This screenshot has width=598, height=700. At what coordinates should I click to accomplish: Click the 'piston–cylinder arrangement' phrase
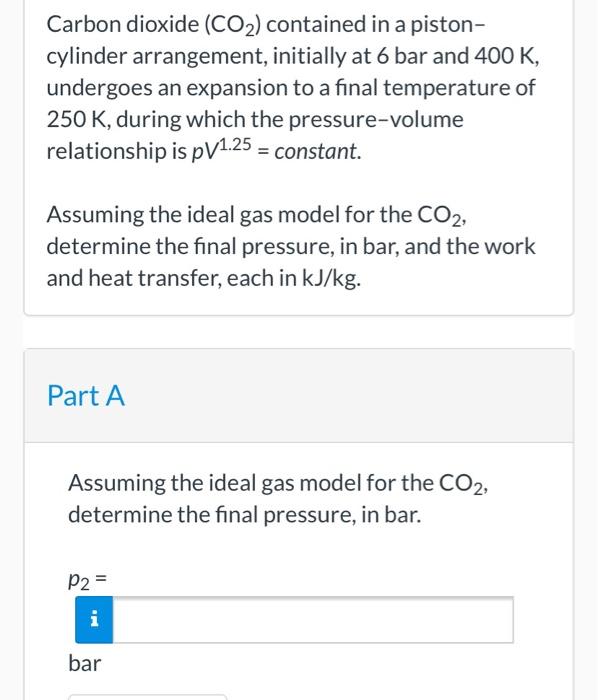tap(266, 40)
